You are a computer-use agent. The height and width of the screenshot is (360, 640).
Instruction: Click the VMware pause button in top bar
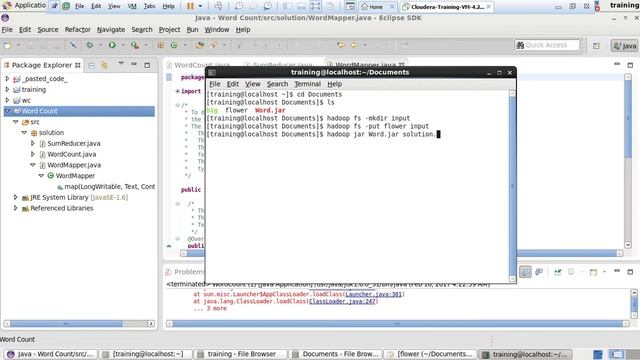(x=190, y=7)
